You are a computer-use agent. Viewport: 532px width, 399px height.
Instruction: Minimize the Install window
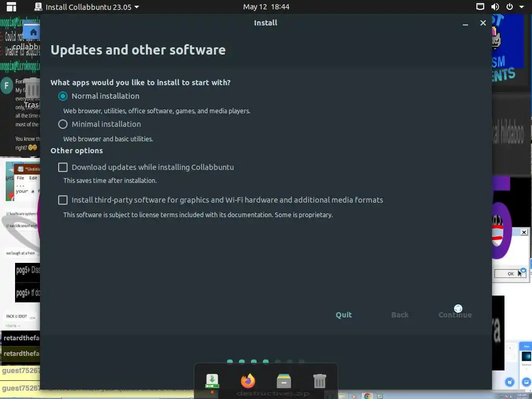(x=465, y=23)
